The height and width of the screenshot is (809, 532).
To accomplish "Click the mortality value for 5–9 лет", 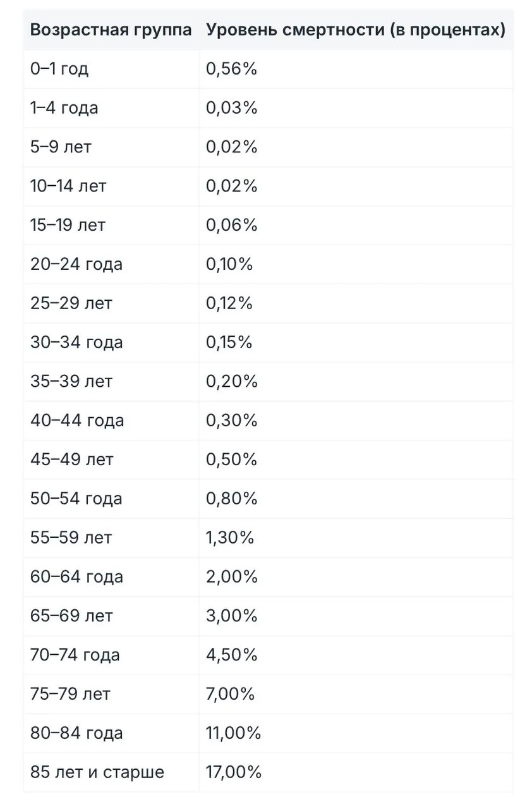I will coord(231,147).
